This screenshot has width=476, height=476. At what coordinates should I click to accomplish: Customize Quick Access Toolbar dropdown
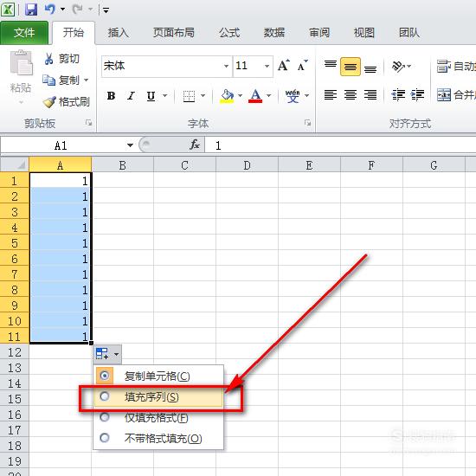106,11
